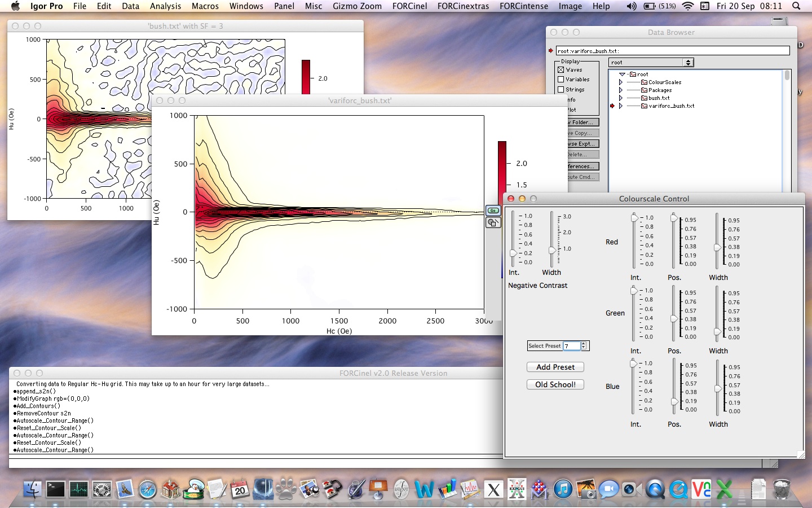Open the Spotlight search magnifier

click(x=796, y=6)
